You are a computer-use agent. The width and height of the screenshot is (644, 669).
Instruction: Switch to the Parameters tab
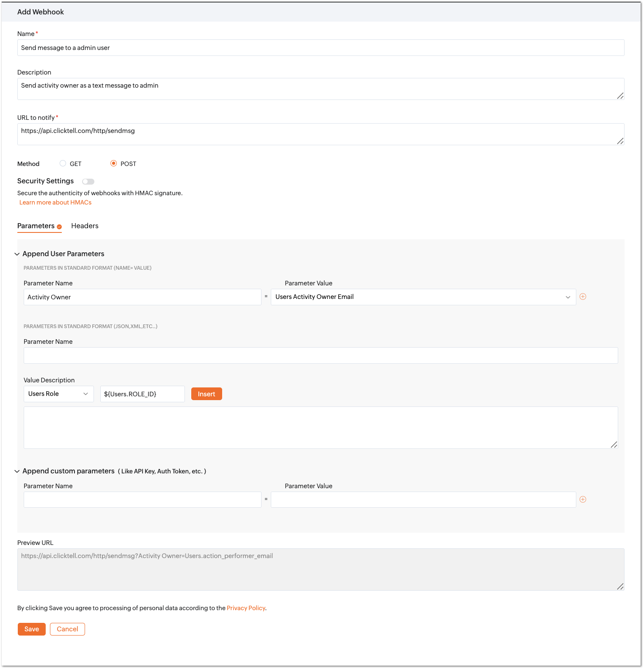(x=36, y=226)
